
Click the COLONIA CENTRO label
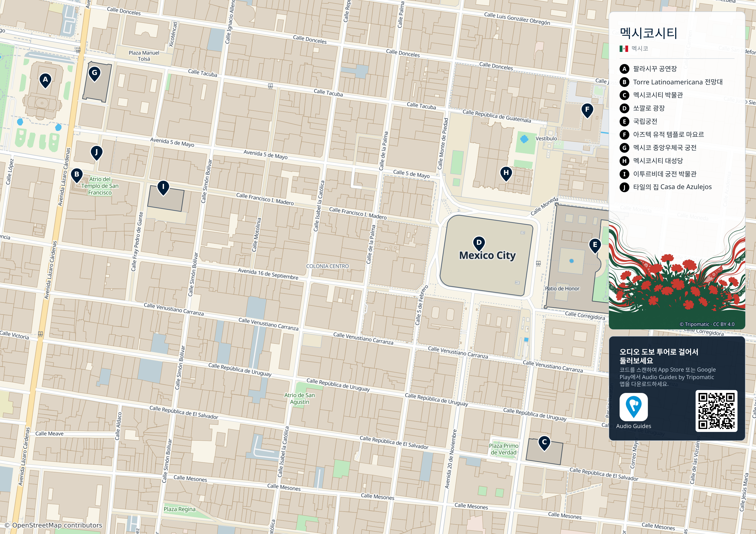327,266
